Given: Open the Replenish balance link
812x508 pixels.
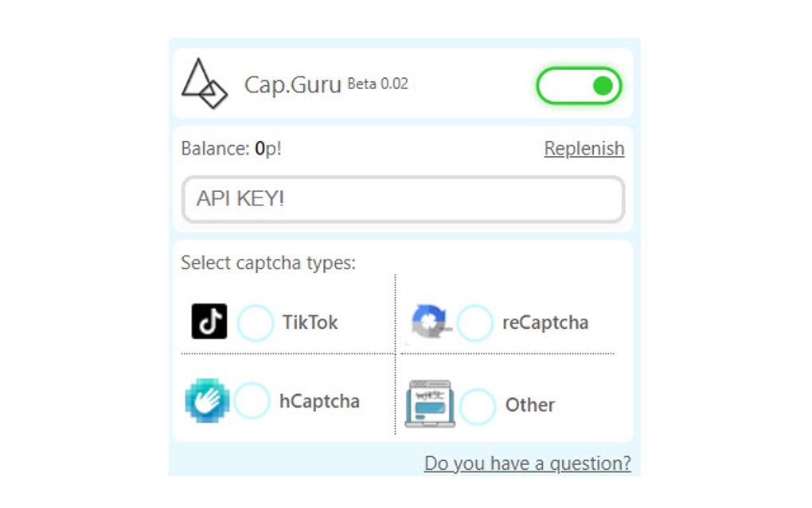Looking at the screenshot, I should point(584,149).
